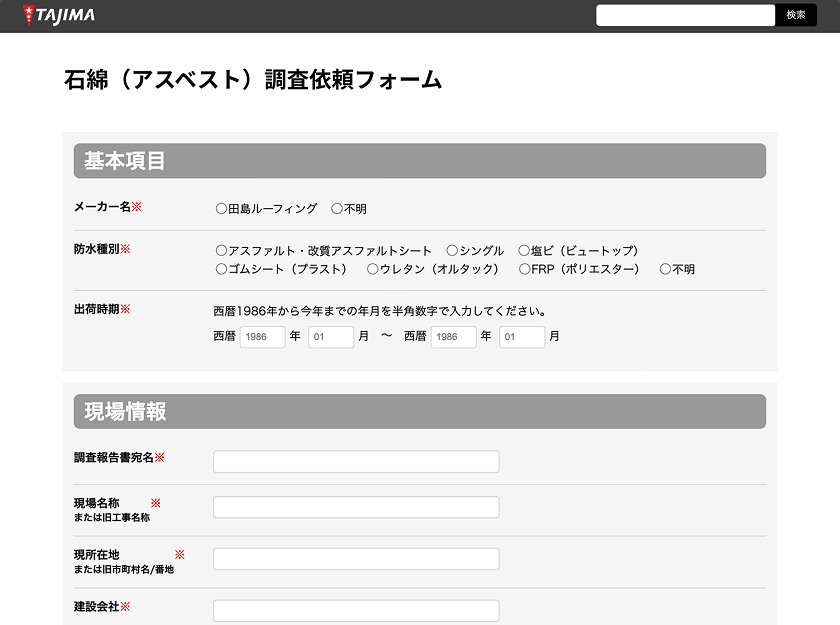Click the starting month field showing 01

coord(330,337)
